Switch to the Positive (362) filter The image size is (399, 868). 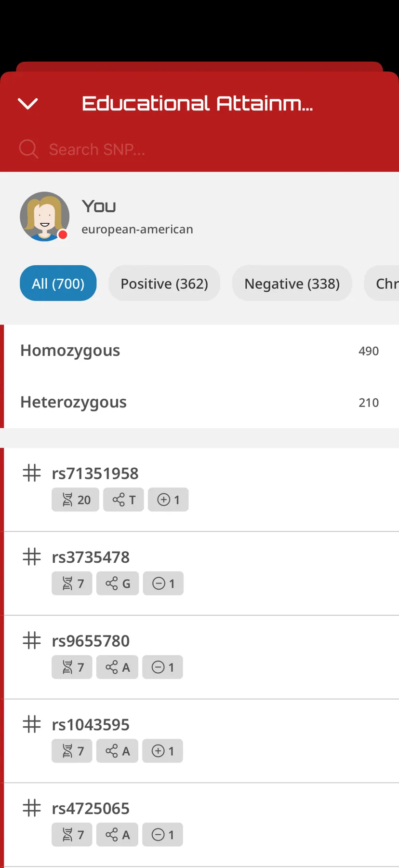pos(164,283)
